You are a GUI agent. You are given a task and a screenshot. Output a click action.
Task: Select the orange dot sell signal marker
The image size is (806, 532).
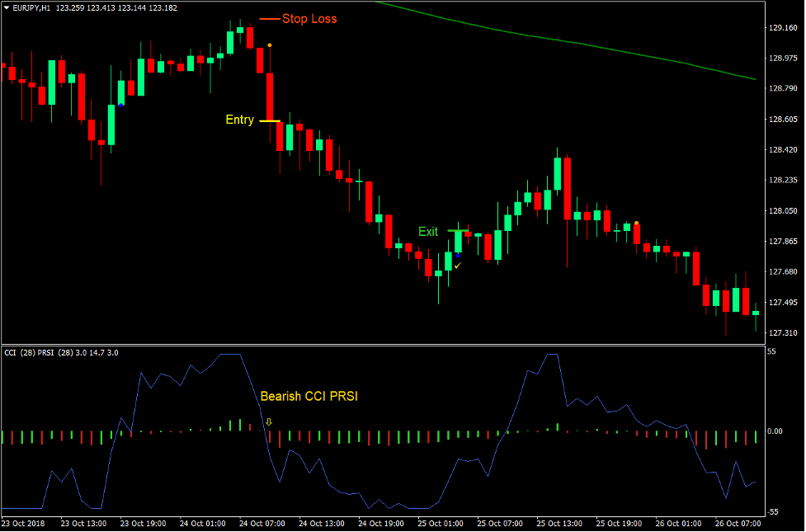(270, 43)
